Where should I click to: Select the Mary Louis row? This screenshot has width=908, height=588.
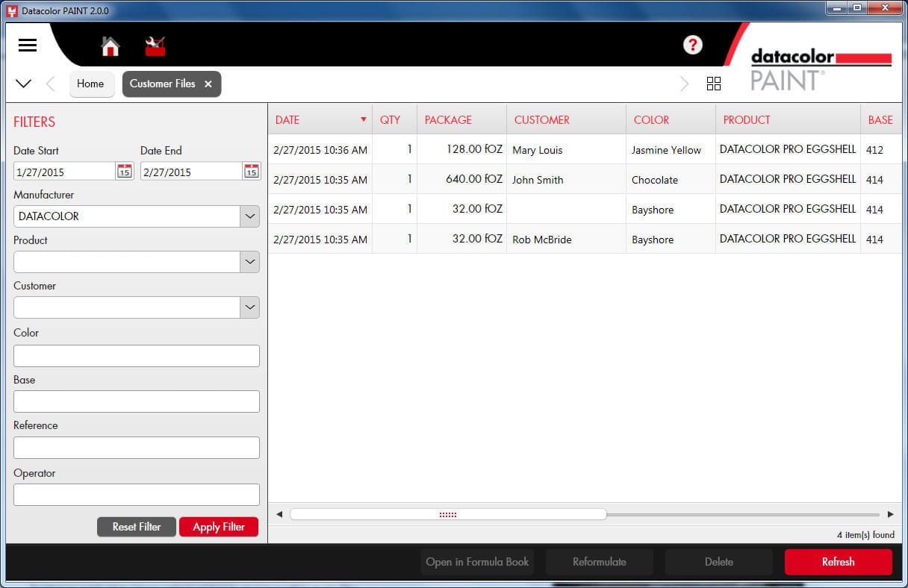click(585, 149)
